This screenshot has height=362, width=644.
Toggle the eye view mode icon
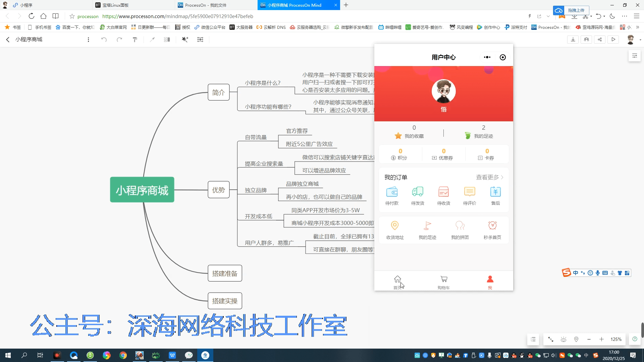(563, 339)
